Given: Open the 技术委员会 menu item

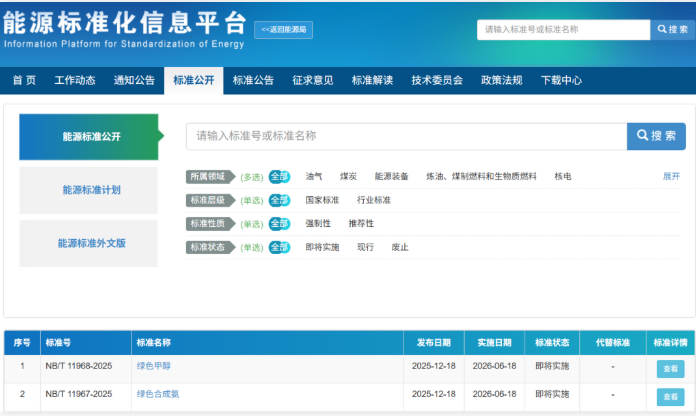Looking at the screenshot, I should click(437, 80).
